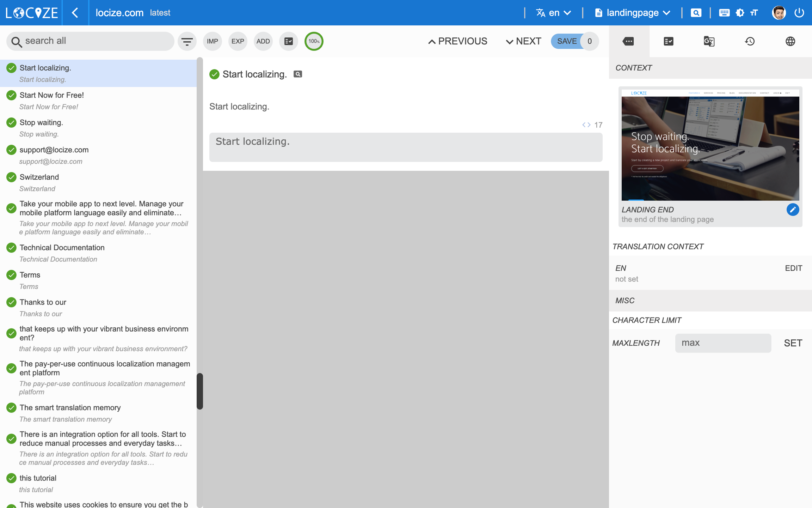Click the back arrow next to Locize logo
The width and height of the screenshot is (812, 508).
point(75,13)
